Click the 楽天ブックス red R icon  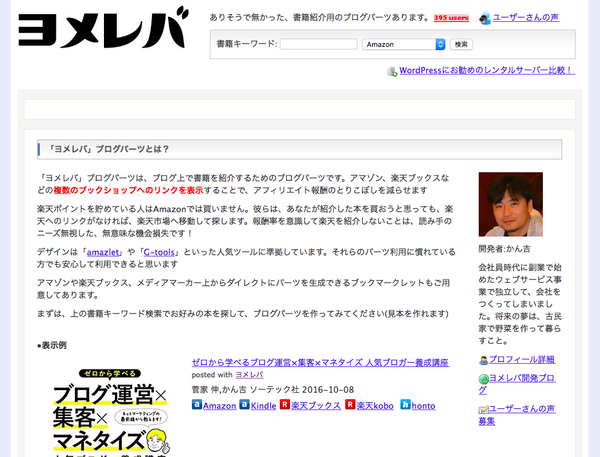[x=285, y=405]
